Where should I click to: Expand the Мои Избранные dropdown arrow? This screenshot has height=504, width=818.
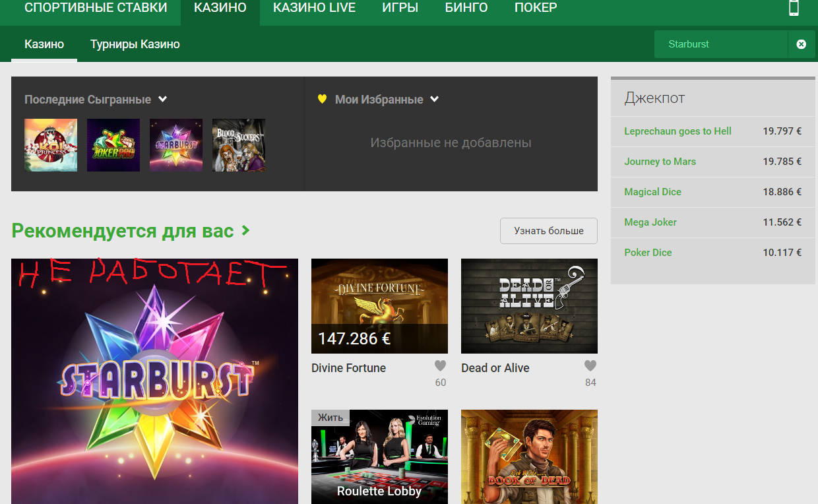(x=434, y=100)
